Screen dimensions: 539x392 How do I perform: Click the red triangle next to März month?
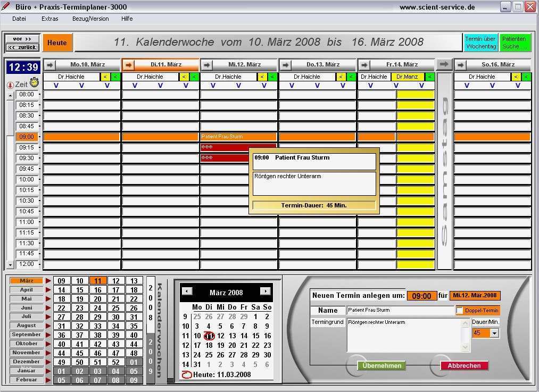coord(48,281)
